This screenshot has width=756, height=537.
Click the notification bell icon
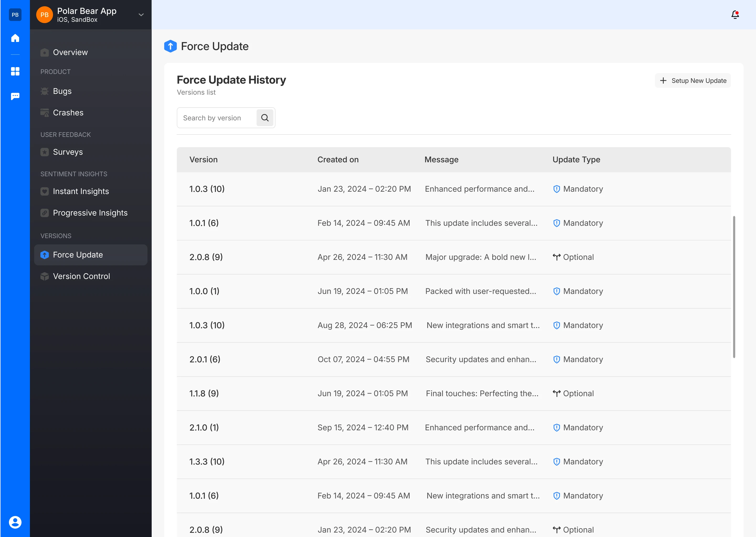[735, 14]
